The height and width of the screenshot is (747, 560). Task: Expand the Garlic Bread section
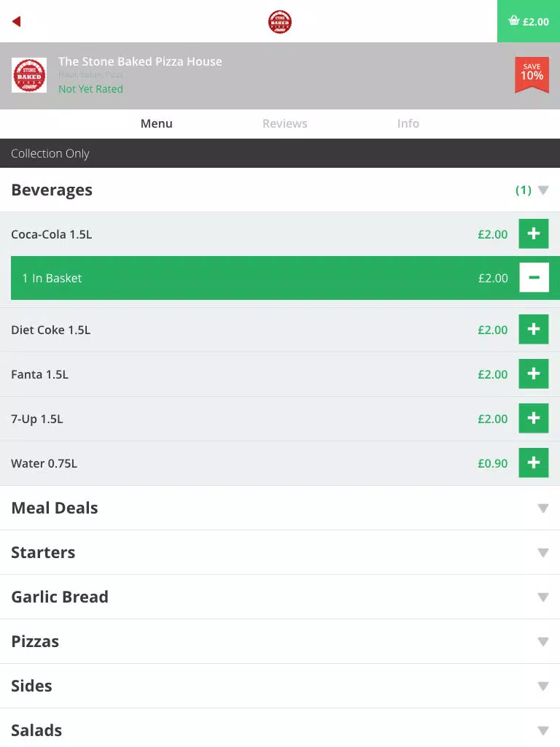tap(280, 597)
